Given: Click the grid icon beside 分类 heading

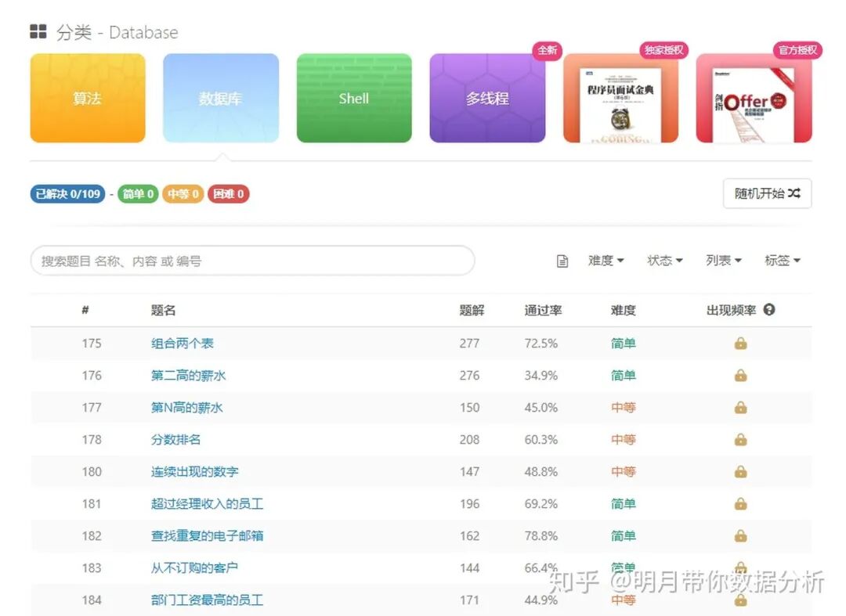Looking at the screenshot, I should 38,32.
